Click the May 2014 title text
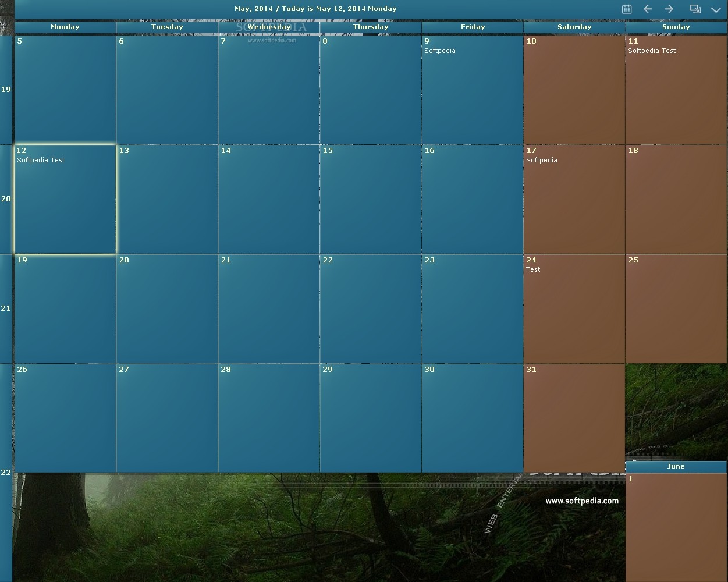This screenshot has width=728, height=582. [x=315, y=9]
